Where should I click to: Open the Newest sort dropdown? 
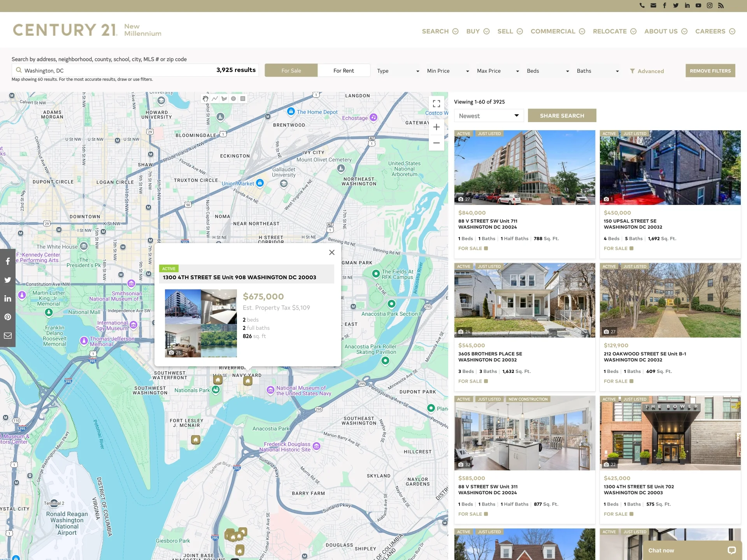tap(489, 116)
